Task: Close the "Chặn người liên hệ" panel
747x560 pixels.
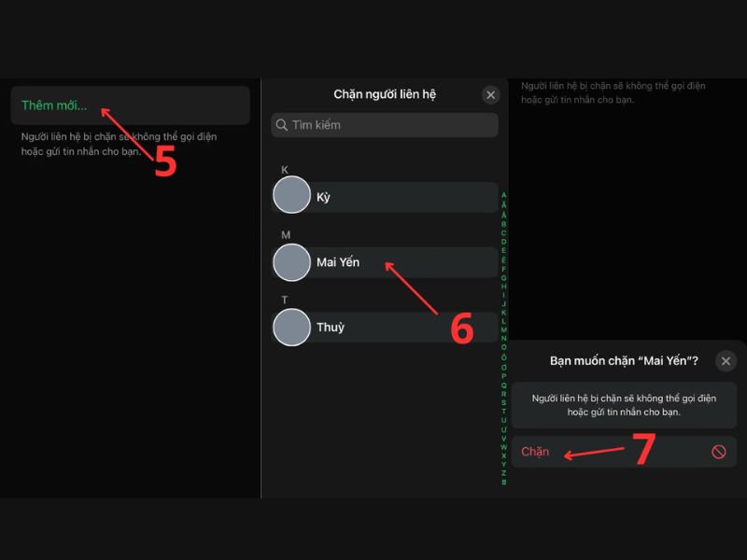Action: coord(490,94)
